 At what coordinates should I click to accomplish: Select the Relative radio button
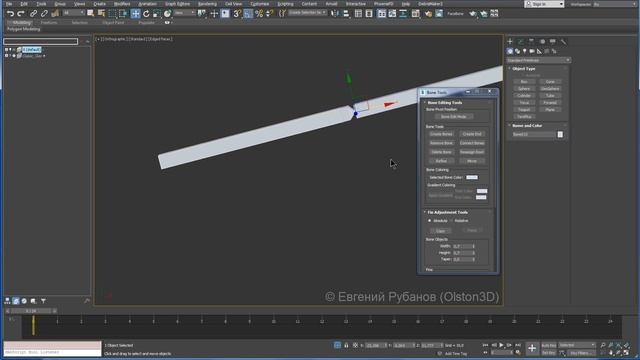[451, 220]
